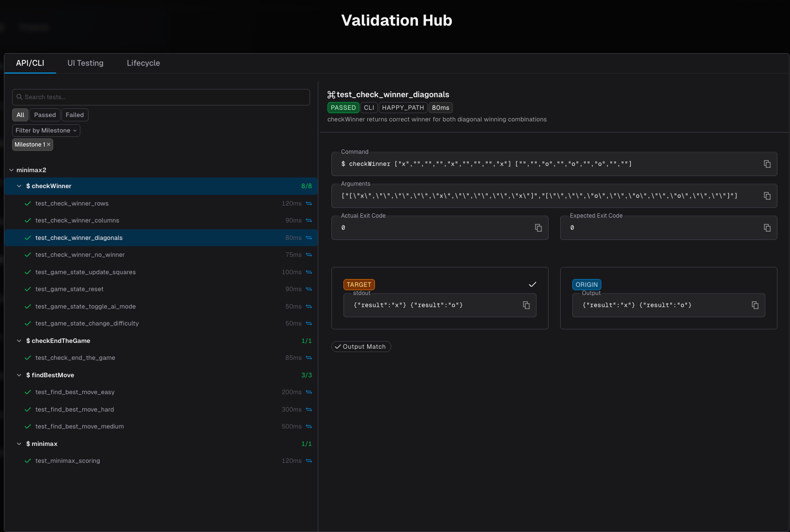Click the checkWinner command text

[487, 164]
